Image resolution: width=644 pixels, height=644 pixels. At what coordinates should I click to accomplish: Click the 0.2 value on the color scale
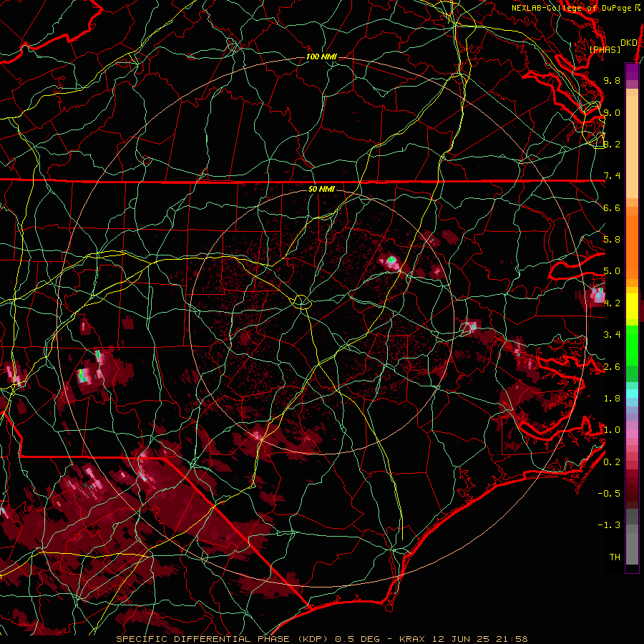tap(612, 462)
